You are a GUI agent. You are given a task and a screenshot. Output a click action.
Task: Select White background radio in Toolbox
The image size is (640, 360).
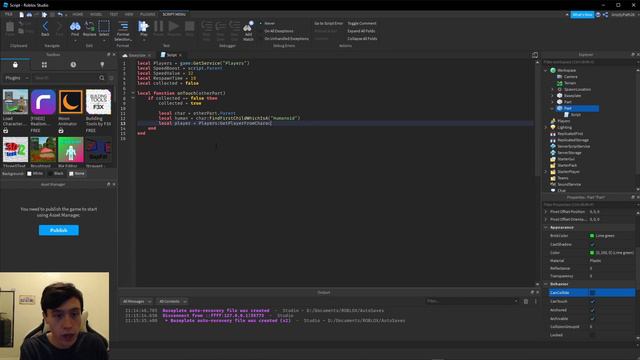point(29,173)
